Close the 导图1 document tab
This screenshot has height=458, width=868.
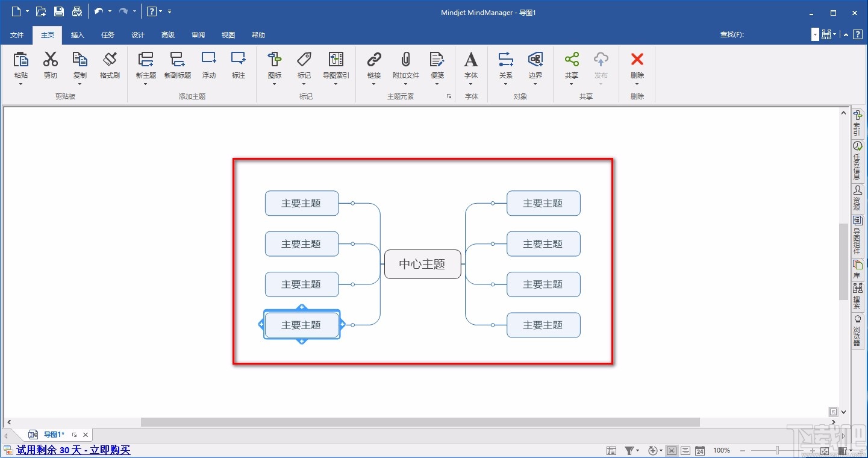(86, 434)
